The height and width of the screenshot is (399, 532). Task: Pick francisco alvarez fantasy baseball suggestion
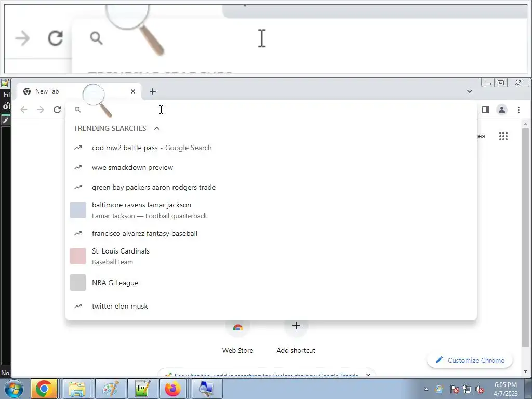click(x=271, y=233)
